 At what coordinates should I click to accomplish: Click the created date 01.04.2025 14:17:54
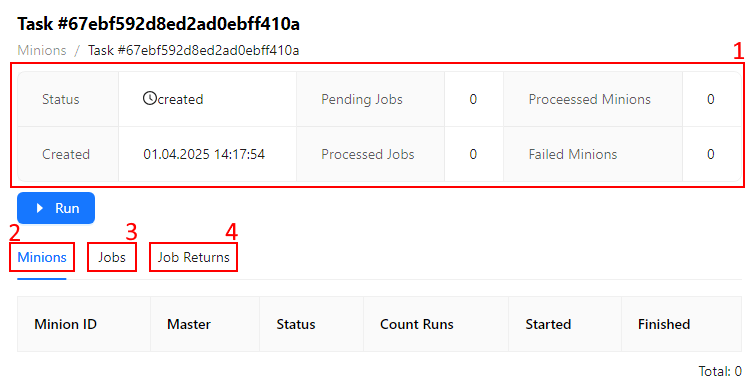204,154
